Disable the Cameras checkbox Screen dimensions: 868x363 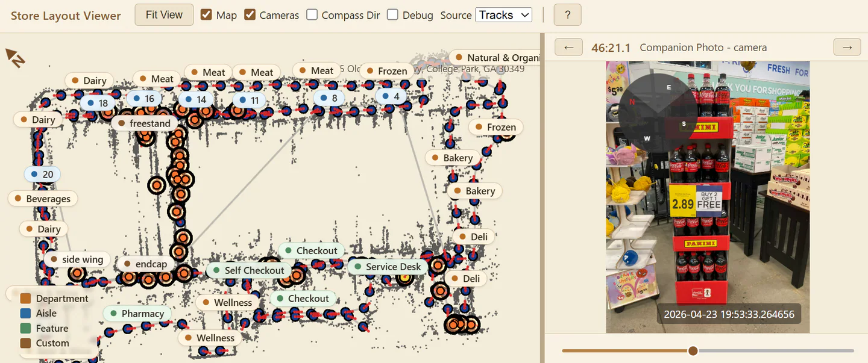tap(250, 14)
